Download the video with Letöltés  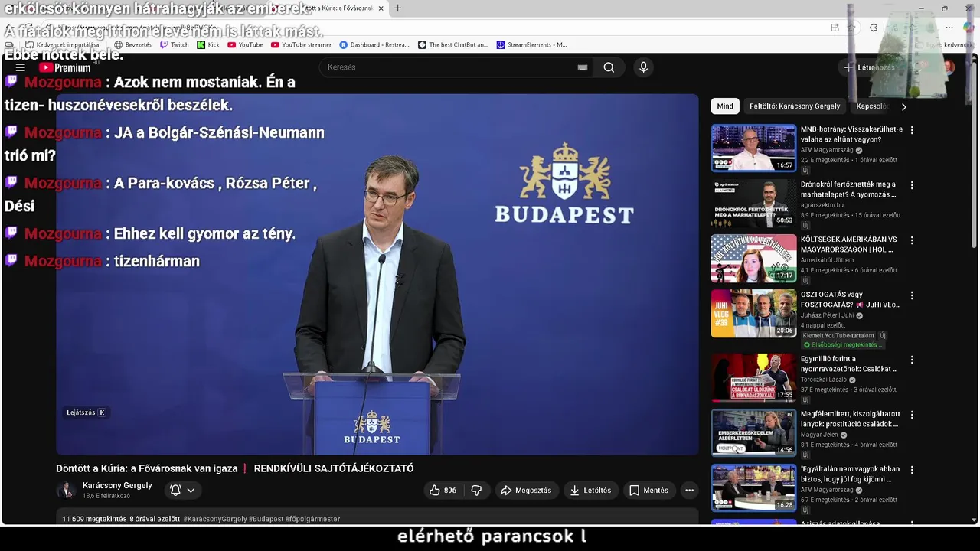pos(590,491)
